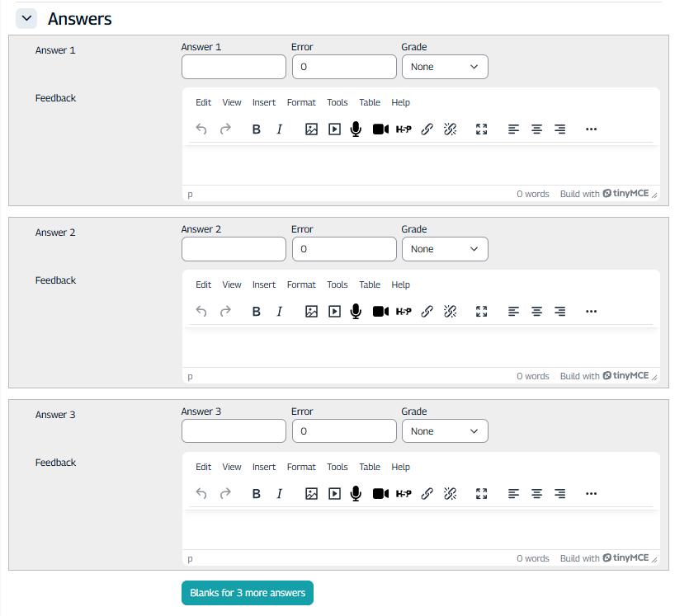Screen dimensions: 675x616
Task: Reveal more toolbar options in Answer 2 editor
Action: pos(590,312)
